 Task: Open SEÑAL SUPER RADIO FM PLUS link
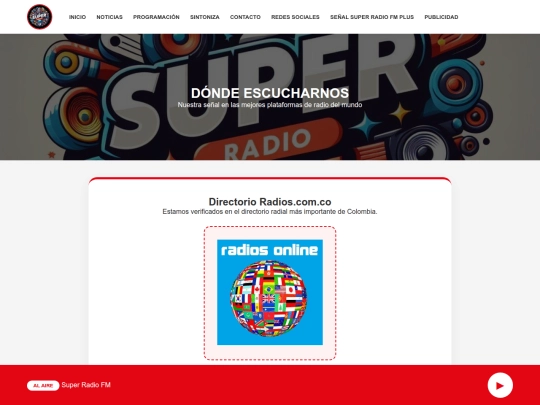click(x=372, y=17)
